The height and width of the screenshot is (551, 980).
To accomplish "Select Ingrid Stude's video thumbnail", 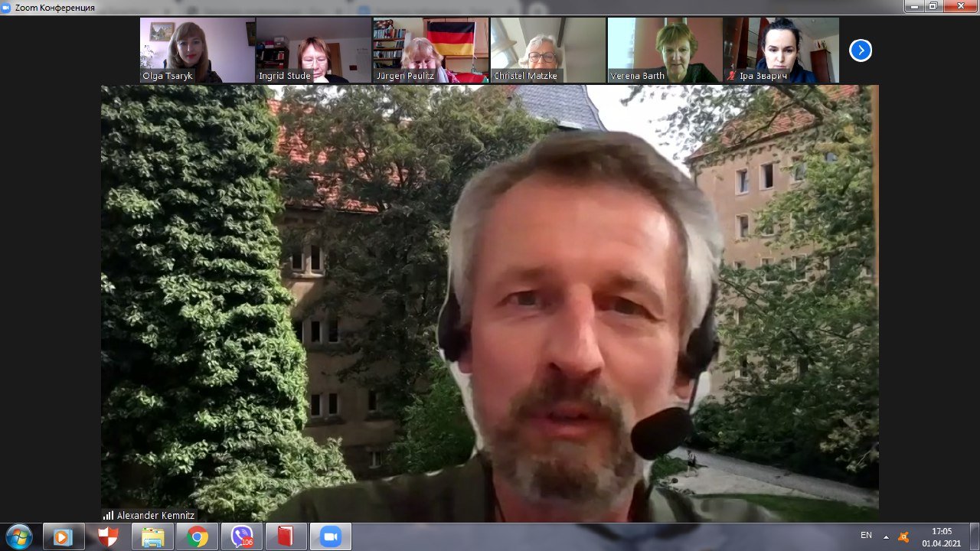I will pyautogui.click(x=314, y=51).
